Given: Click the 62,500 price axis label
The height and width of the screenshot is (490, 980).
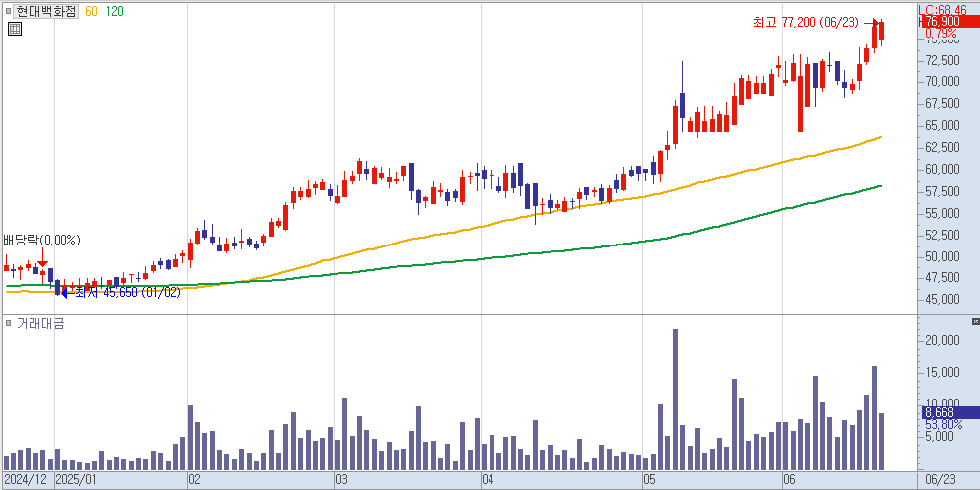Looking at the screenshot, I should 942,147.
